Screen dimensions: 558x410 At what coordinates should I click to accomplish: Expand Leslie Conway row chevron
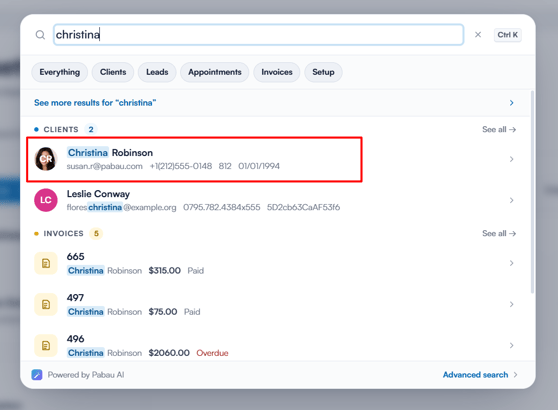coord(511,200)
